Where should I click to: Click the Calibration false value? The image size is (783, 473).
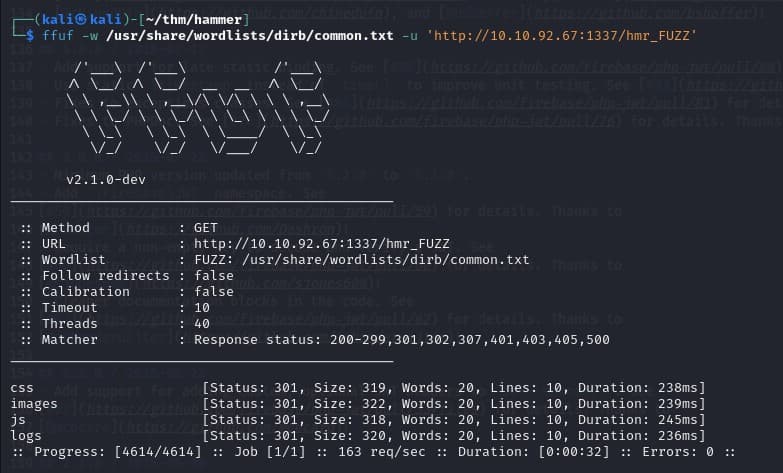(214, 292)
